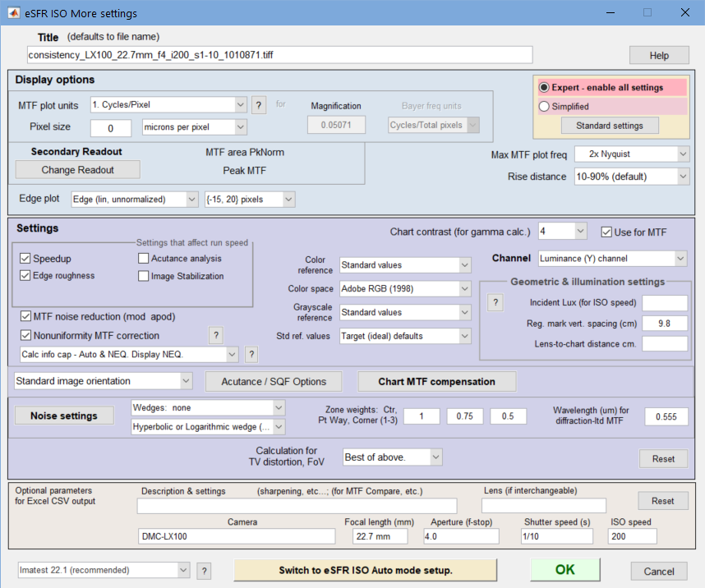Image resolution: width=705 pixels, height=588 pixels.
Task: Confirm settings with the OK button
Action: pos(564,570)
